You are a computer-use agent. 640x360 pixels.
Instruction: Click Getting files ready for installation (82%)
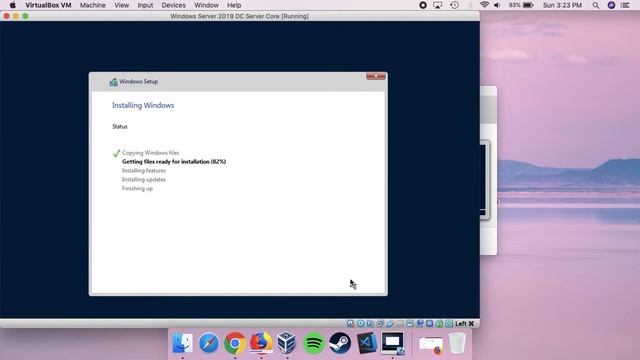[x=174, y=162]
